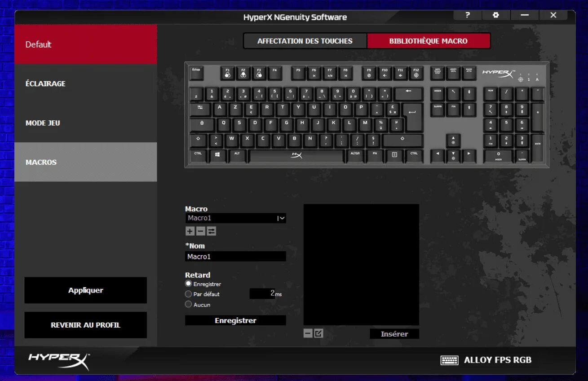Select the Windows logo key on keyboard

[217, 155]
